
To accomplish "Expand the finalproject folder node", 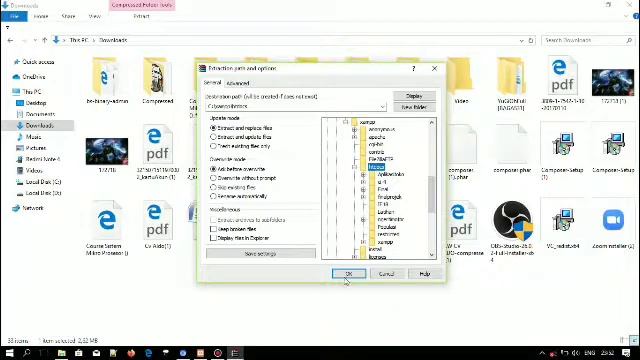I will (x=363, y=197).
